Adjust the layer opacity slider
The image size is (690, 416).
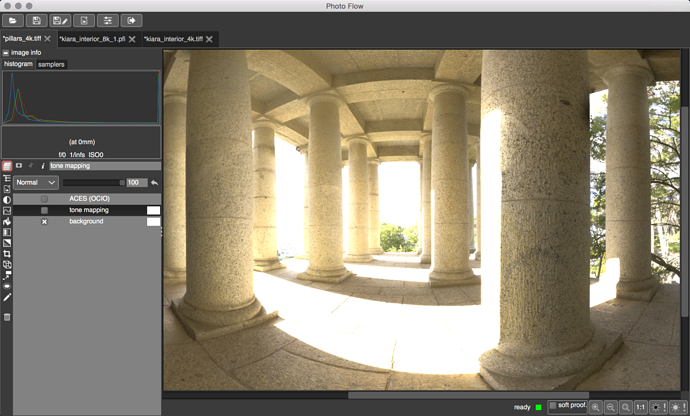[x=93, y=183]
